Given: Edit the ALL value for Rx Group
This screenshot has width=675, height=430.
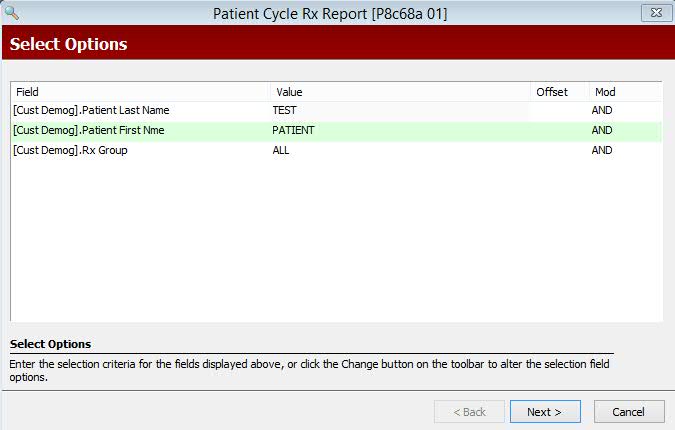Looking at the screenshot, I should click(x=281, y=151).
